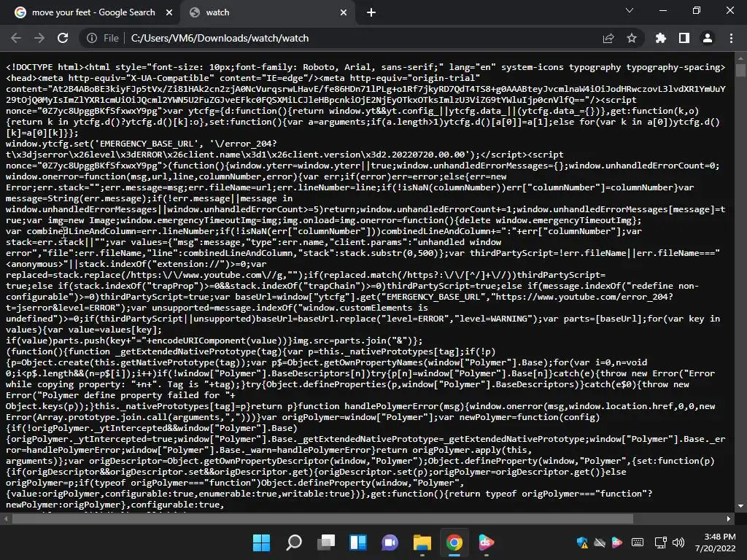Open the Extensions puzzle menu
Image resolution: width=747 pixels, height=560 pixels.
point(660,38)
